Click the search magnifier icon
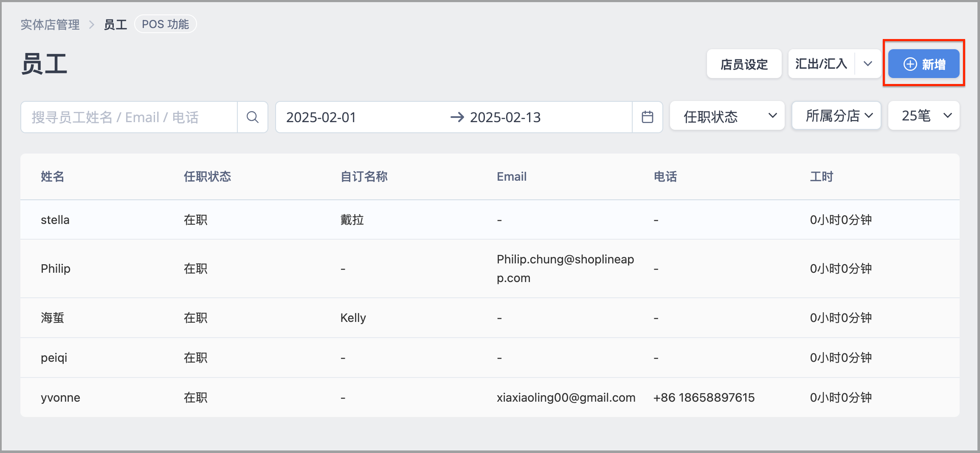The width and height of the screenshot is (980, 453). tap(253, 117)
